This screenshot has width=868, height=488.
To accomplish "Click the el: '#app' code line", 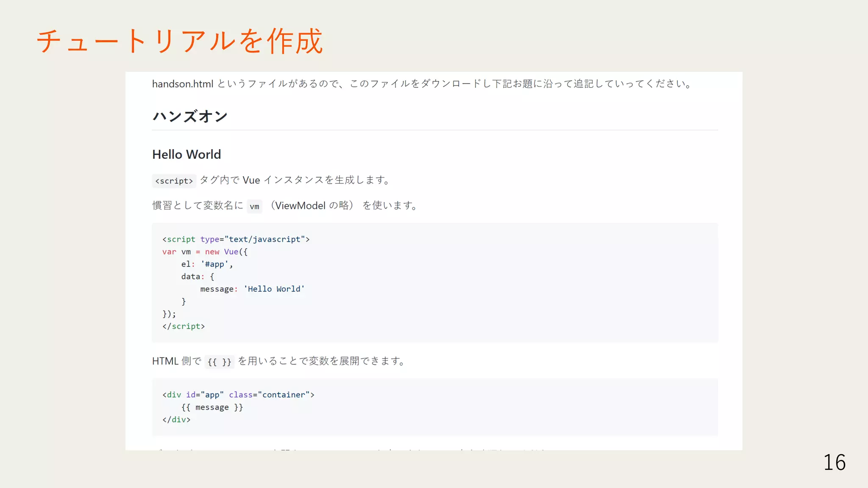I will [207, 264].
